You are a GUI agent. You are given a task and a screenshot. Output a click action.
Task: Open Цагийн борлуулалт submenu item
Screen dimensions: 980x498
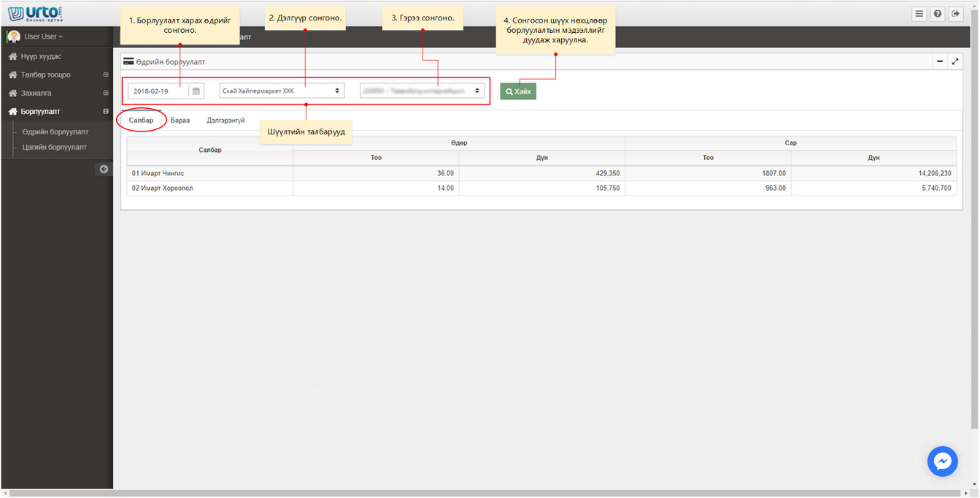click(55, 147)
